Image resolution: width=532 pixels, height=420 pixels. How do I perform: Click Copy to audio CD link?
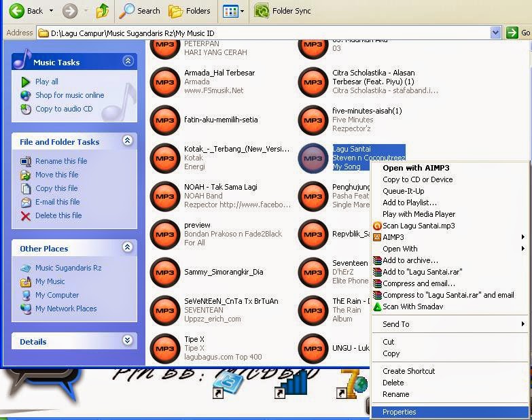[64, 109]
